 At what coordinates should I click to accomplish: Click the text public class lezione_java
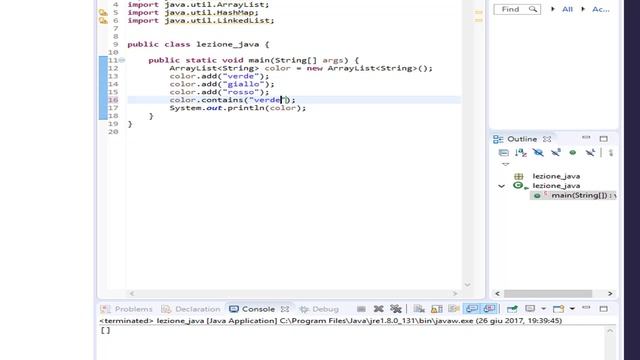pyautogui.click(x=193, y=44)
